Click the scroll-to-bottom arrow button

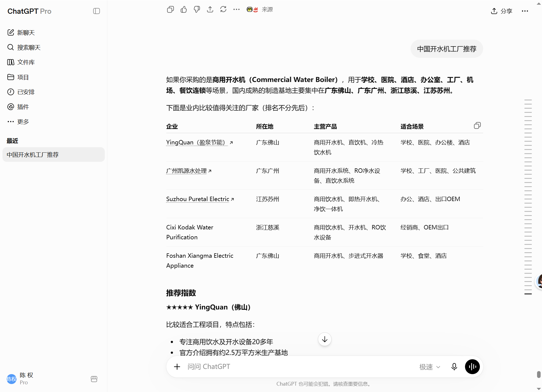tap(324, 339)
